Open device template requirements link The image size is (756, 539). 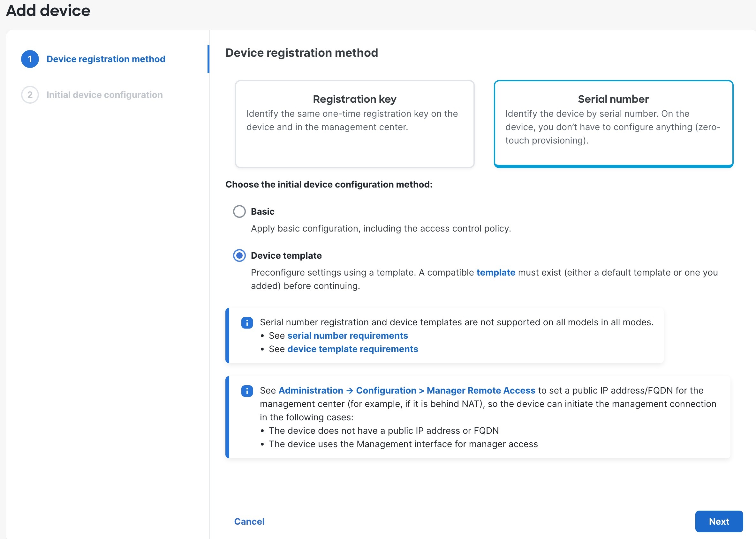pos(353,349)
